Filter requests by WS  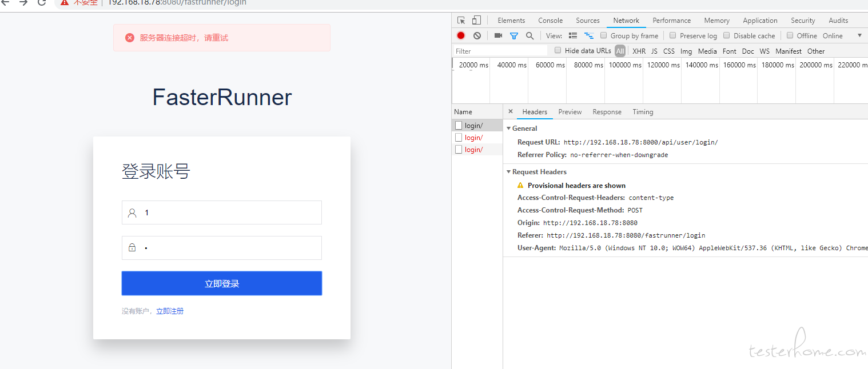pos(765,51)
